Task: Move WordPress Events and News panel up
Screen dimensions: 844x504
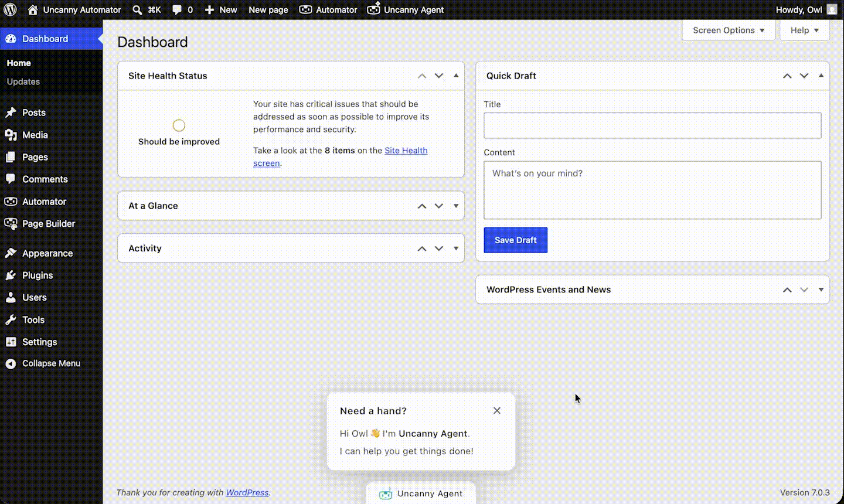Action: coord(787,290)
